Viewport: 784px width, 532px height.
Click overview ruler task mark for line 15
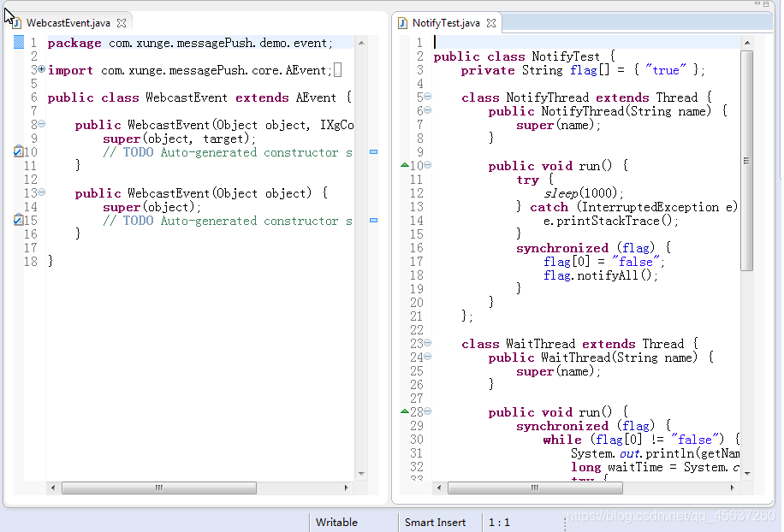[x=373, y=220]
